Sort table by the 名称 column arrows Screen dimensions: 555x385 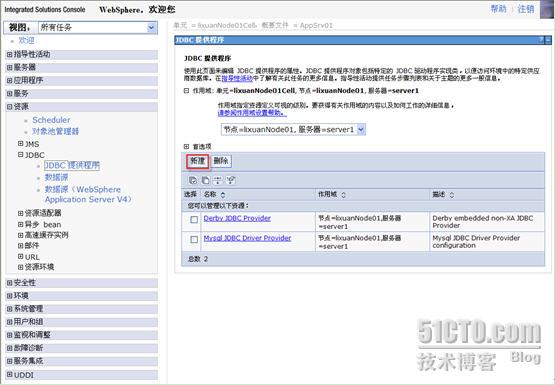pyautogui.click(x=223, y=195)
